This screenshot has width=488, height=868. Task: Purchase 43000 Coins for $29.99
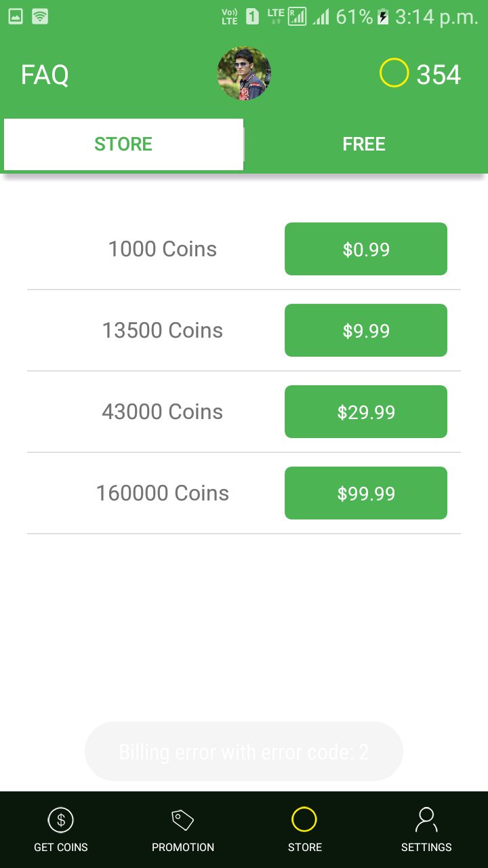coord(366,412)
